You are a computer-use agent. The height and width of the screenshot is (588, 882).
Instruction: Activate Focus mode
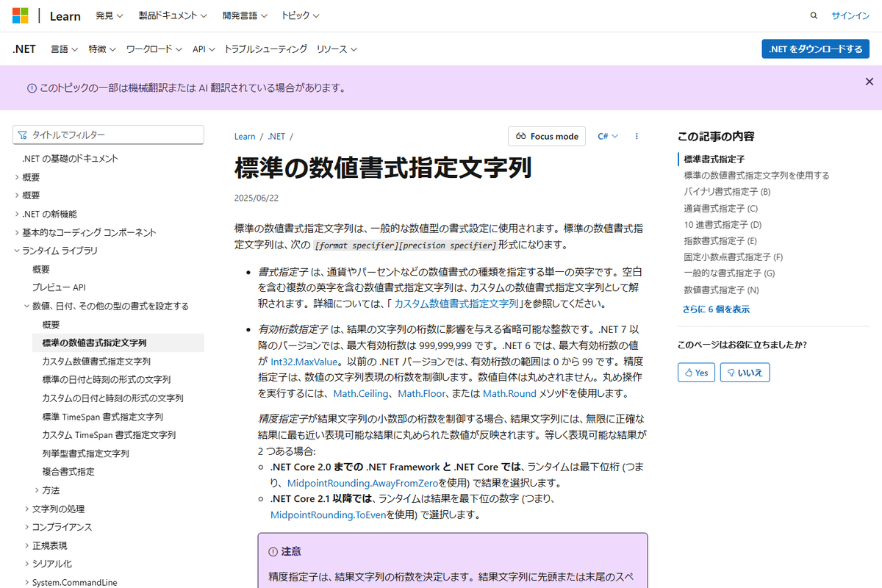[x=546, y=136]
